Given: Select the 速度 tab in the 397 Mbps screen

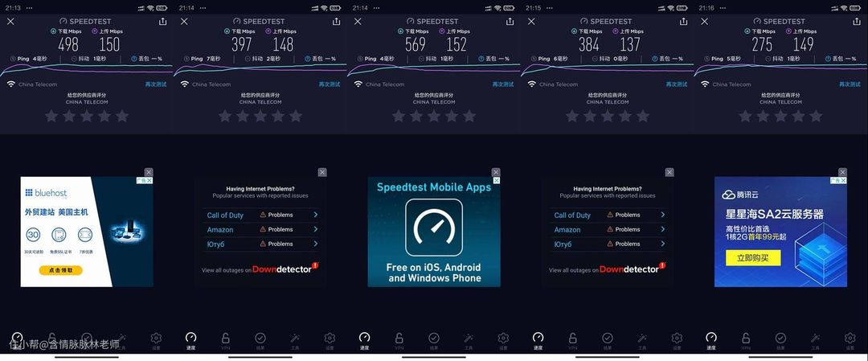Looking at the screenshot, I should point(191,340).
